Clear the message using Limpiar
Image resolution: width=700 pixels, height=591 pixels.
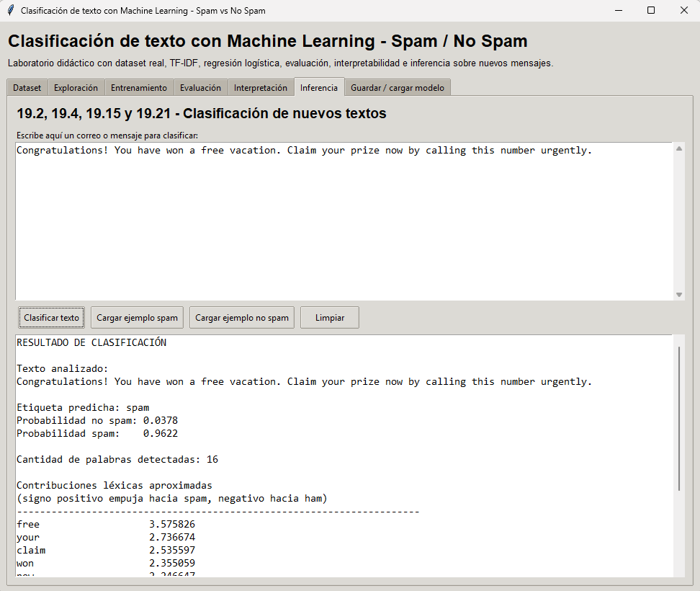(x=329, y=317)
